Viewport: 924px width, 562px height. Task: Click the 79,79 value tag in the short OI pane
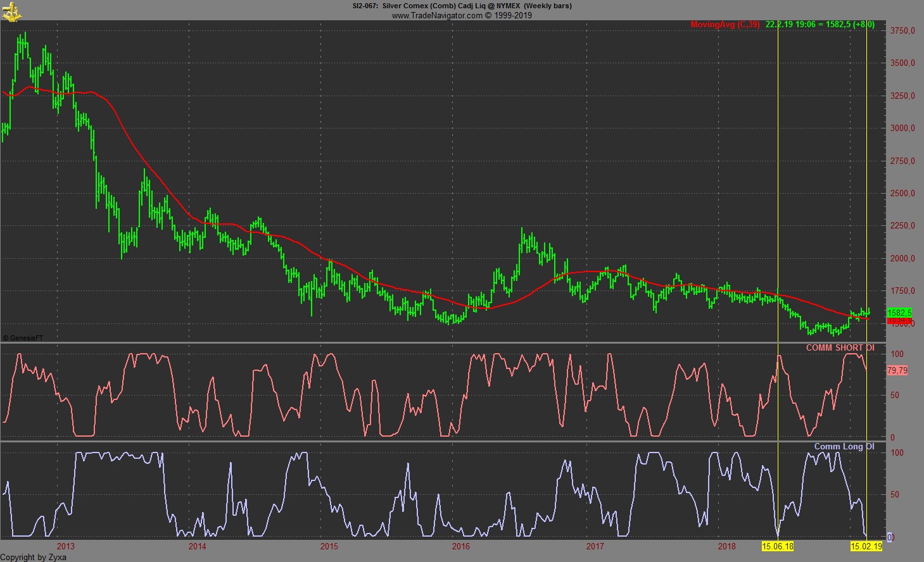pyautogui.click(x=897, y=370)
